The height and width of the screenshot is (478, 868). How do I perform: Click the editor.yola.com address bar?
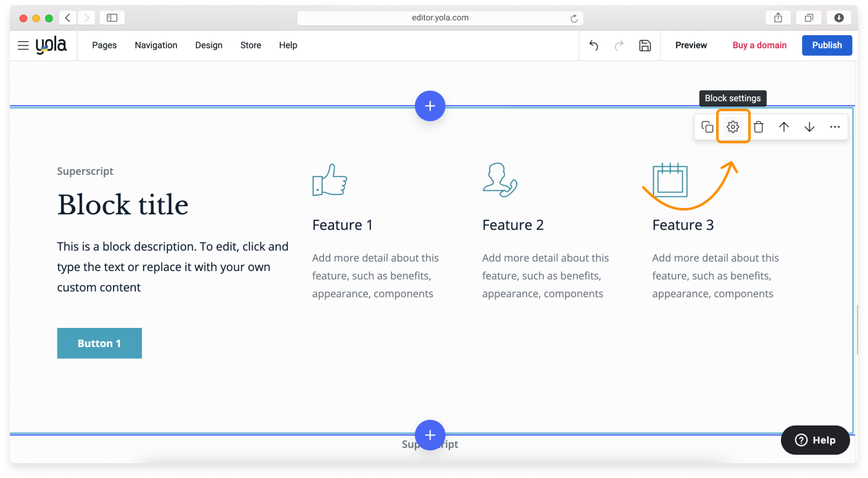pyautogui.click(x=440, y=18)
